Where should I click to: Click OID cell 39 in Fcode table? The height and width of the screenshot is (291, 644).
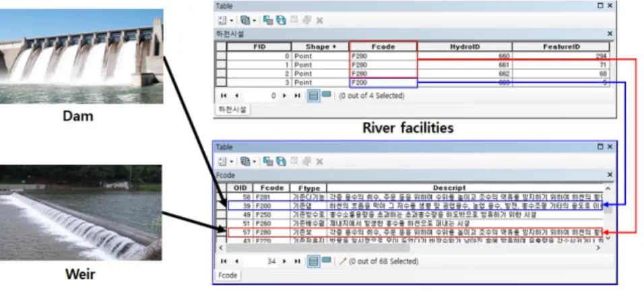(x=240, y=205)
